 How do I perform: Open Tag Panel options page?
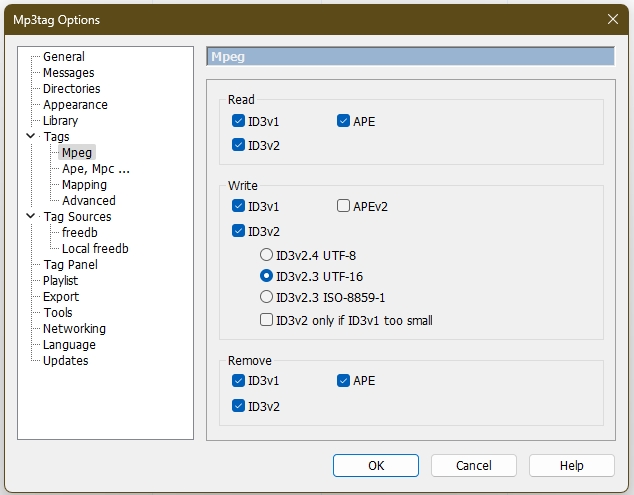71,264
